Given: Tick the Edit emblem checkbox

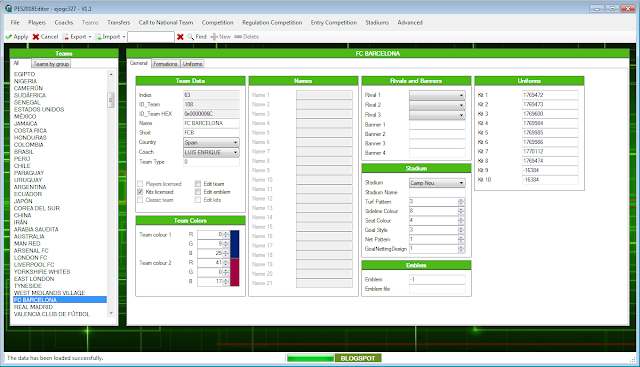Looking at the screenshot, I should pos(198,192).
